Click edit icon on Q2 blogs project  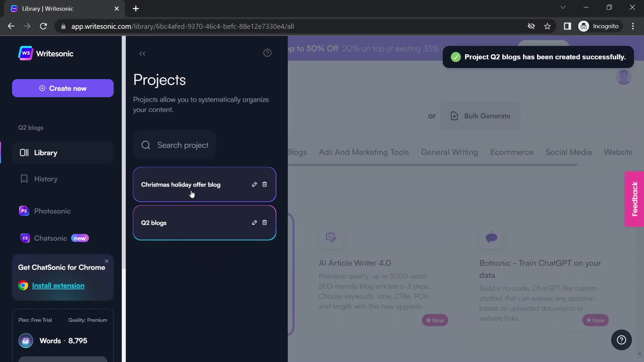[255, 222]
